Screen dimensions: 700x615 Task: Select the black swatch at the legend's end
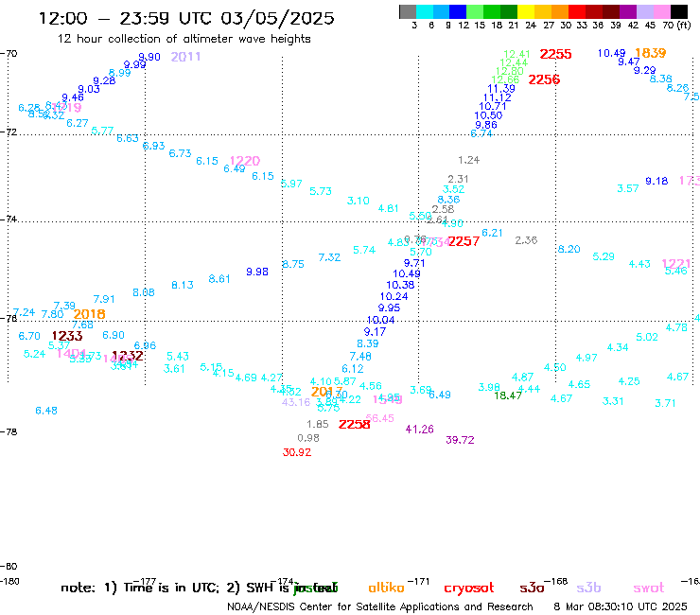(x=678, y=11)
